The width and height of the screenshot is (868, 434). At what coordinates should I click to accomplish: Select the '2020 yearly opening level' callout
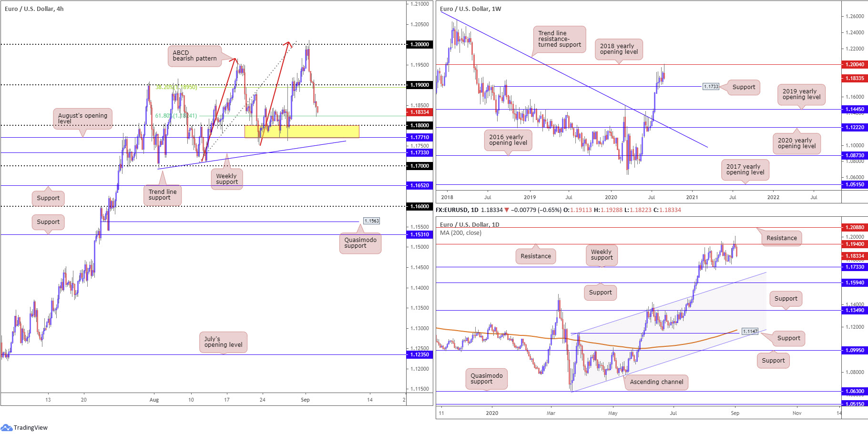797,143
